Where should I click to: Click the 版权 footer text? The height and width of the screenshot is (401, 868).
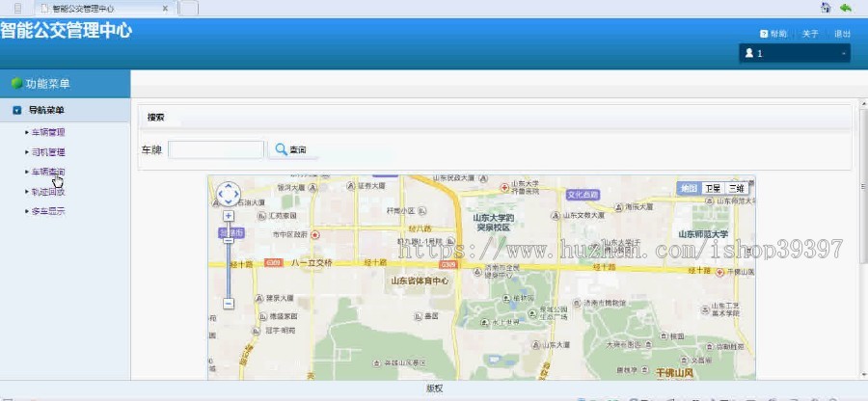[x=435, y=388]
